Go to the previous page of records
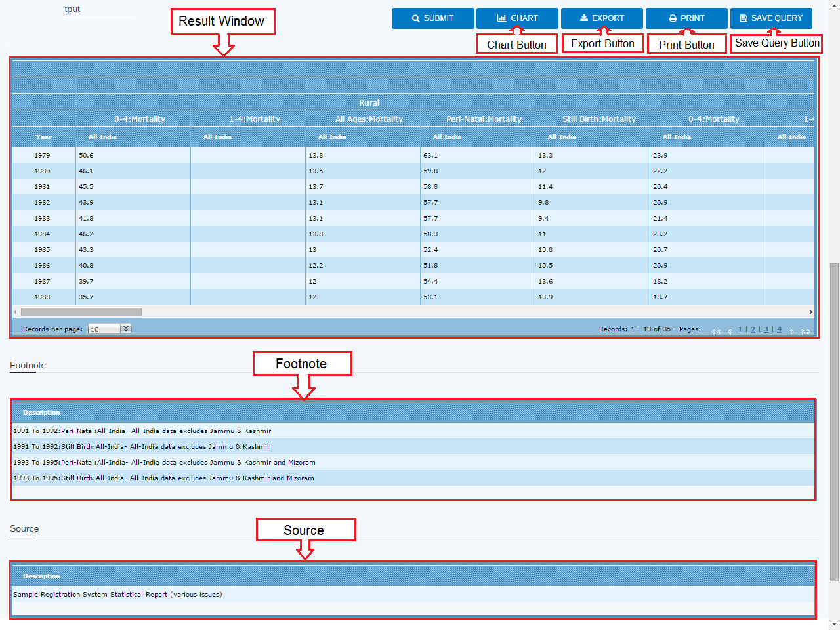The height and width of the screenshot is (630, 840). click(x=730, y=331)
